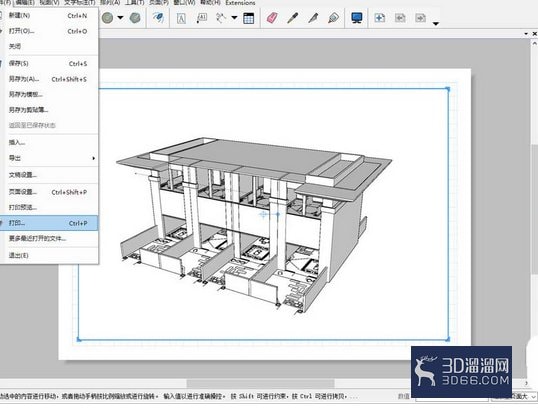Viewport: 538px width, 408px height.
Task: Go to the next page
Action: [420, 18]
